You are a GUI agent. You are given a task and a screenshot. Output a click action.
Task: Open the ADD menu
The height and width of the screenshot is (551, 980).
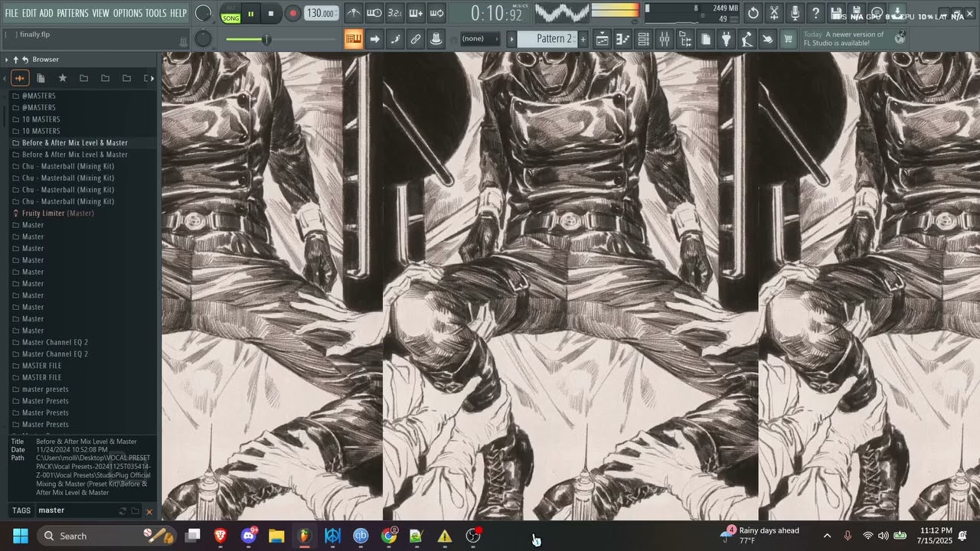[47, 13]
